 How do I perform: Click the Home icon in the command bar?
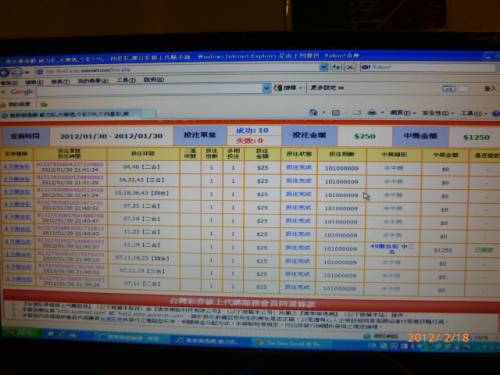click(x=313, y=113)
